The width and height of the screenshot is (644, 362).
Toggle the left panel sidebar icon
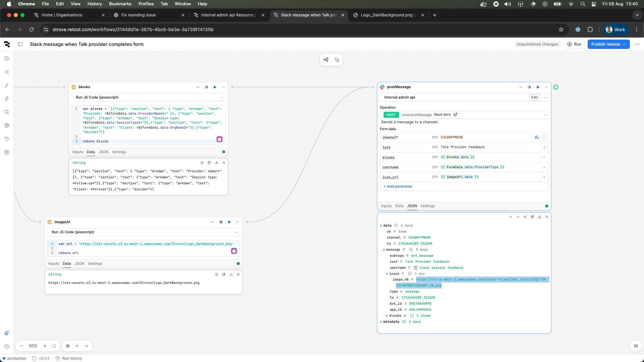pos(20,44)
